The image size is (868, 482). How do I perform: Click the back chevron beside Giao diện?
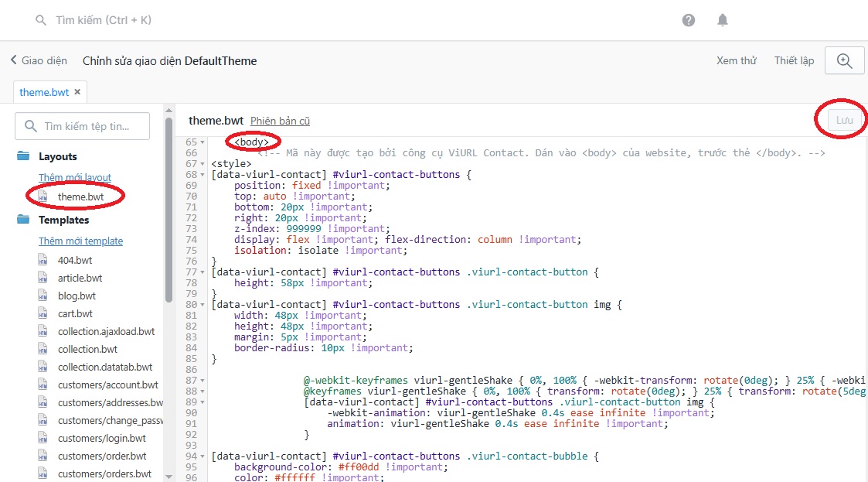click(14, 60)
